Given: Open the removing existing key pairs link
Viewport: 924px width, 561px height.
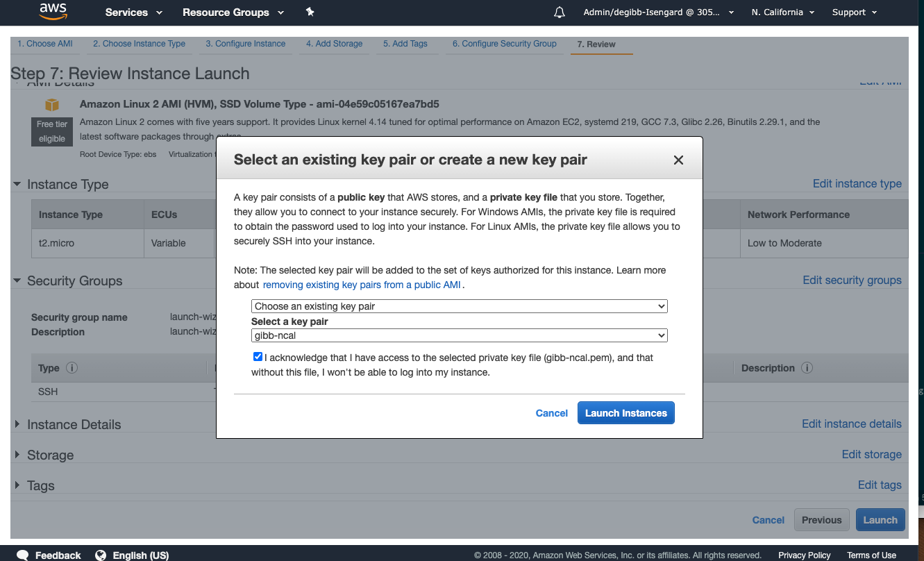Looking at the screenshot, I should 361,285.
